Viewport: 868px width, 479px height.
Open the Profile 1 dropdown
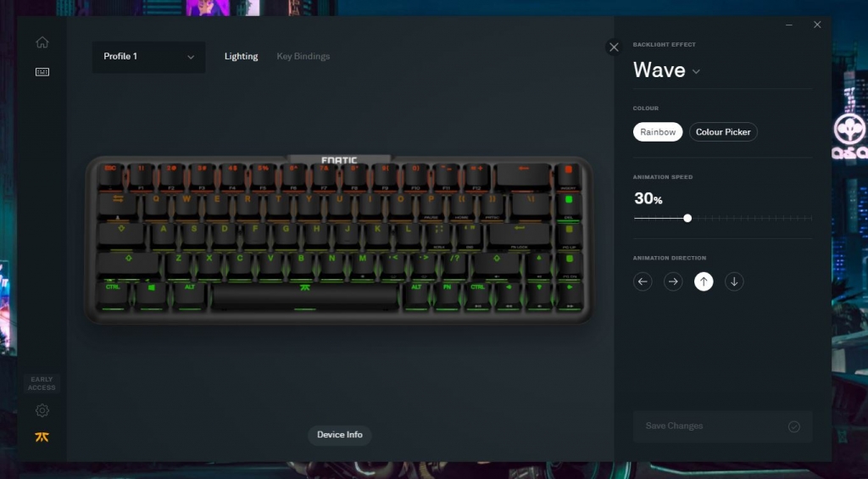click(x=149, y=57)
